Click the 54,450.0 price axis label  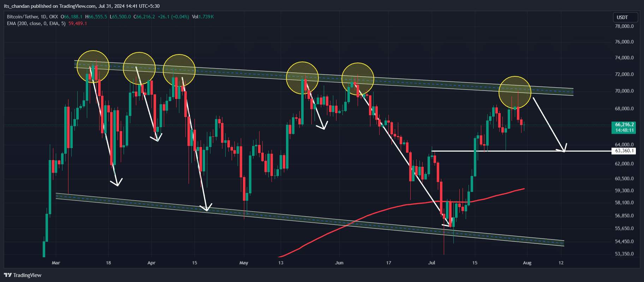point(624,241)
